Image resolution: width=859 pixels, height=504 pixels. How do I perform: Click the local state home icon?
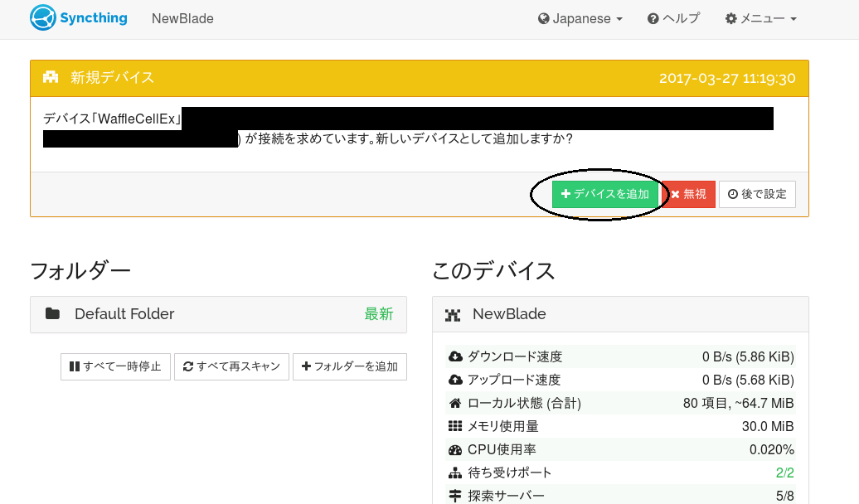(454, 403)
